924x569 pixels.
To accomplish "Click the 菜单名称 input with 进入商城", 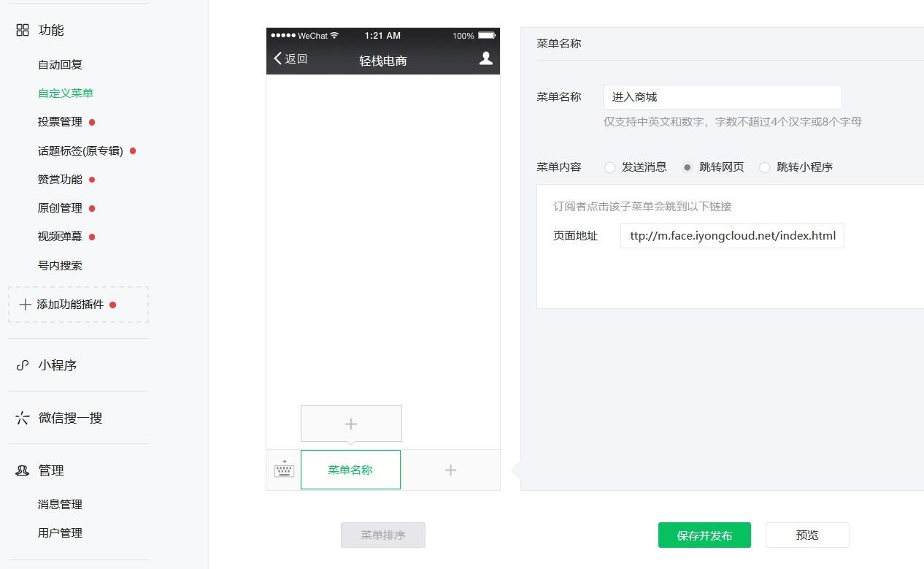I will click(723, 97).
